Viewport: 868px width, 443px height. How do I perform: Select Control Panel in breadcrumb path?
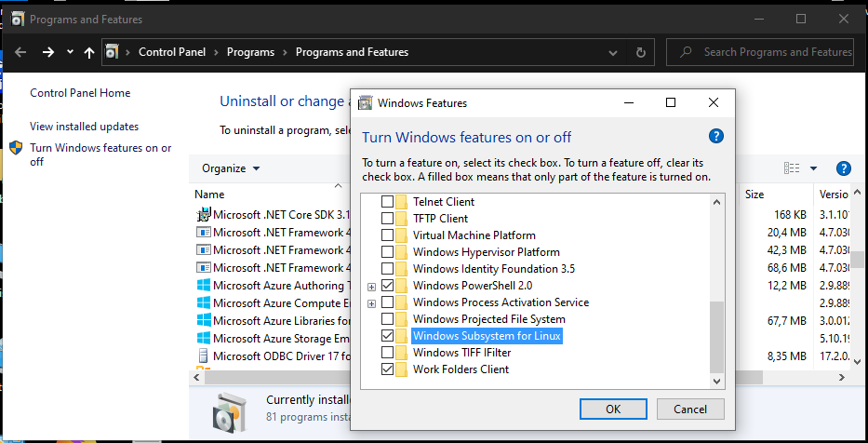coord(172,52)
